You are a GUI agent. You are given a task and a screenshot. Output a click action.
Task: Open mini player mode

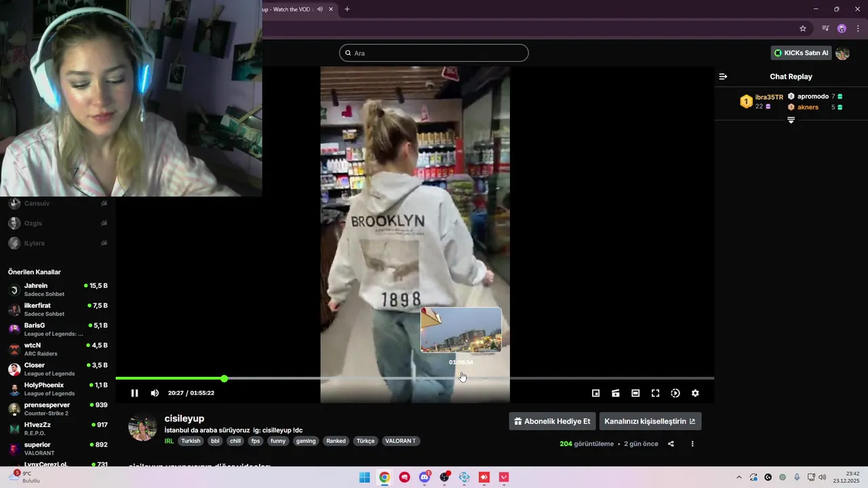596,393
